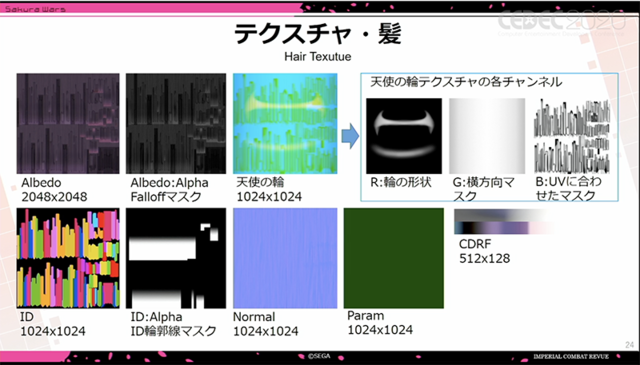Click the ©SEGA copyright text
This screenshot has width=640, height=365.
pos(319,356)
